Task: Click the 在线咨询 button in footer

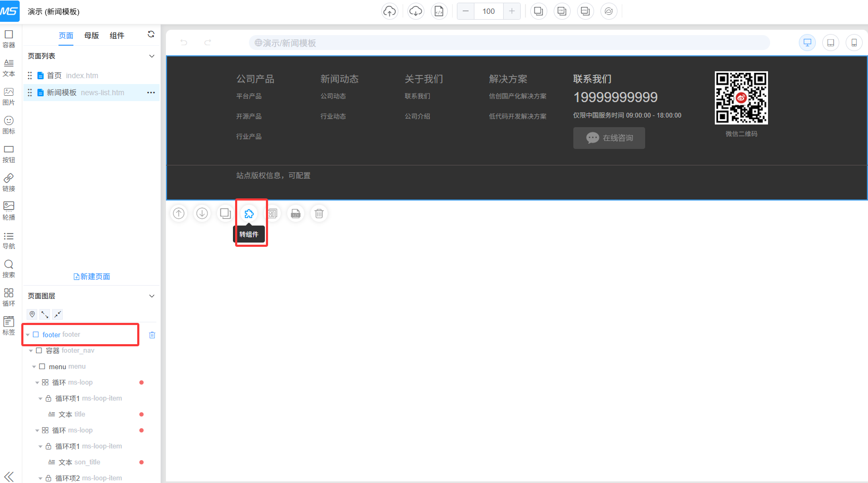Action: coord(609,138)
